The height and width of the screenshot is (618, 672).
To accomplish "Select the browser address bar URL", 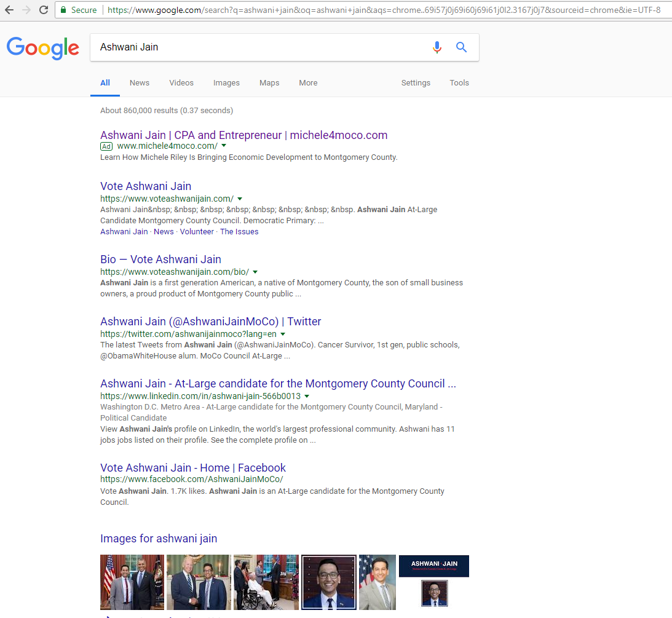I will coord(384,10).
